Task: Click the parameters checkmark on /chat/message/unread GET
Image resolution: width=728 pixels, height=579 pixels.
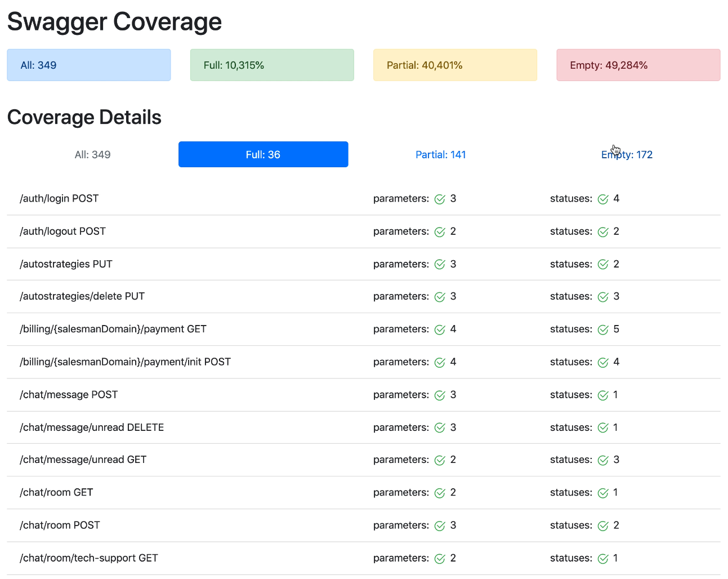Action: pos(440,460)
